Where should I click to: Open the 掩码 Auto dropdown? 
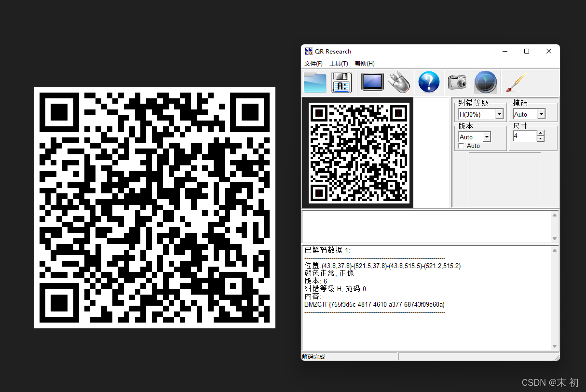coord(541,114)
